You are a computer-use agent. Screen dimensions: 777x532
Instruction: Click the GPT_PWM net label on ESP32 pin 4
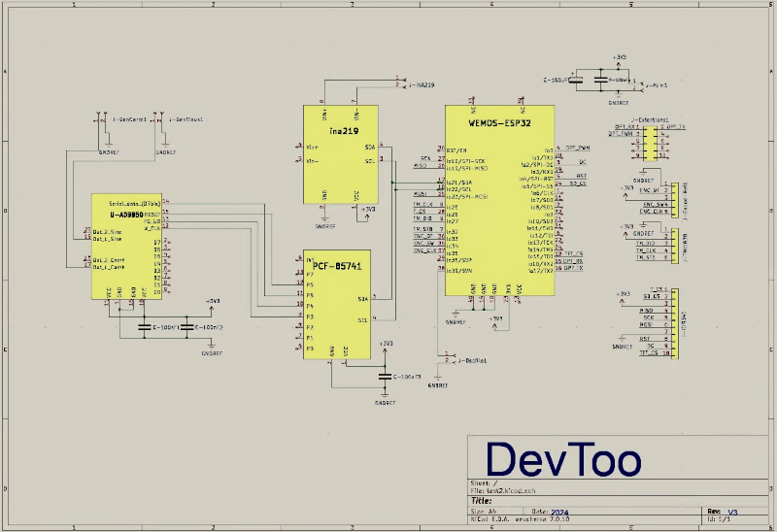577,149
